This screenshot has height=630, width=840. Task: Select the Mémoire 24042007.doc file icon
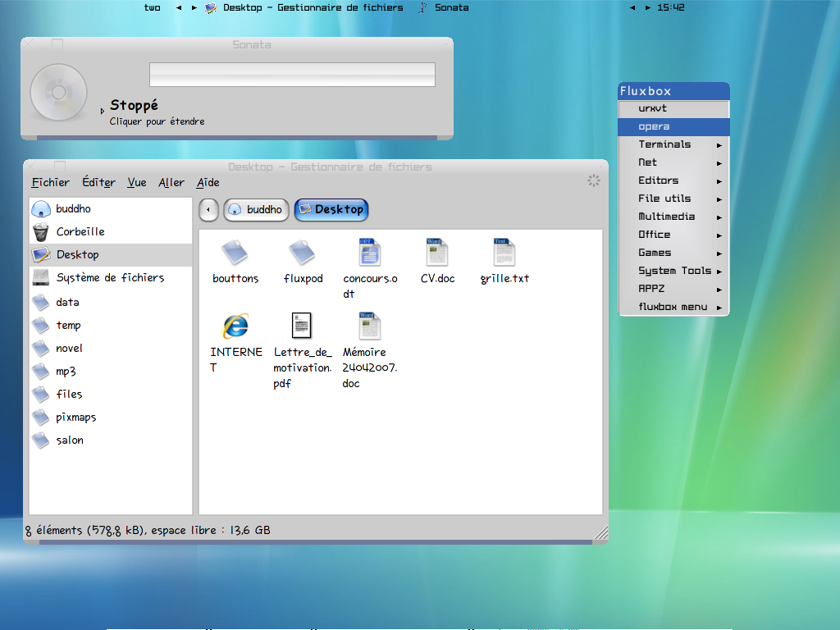[x=370, y=326]
